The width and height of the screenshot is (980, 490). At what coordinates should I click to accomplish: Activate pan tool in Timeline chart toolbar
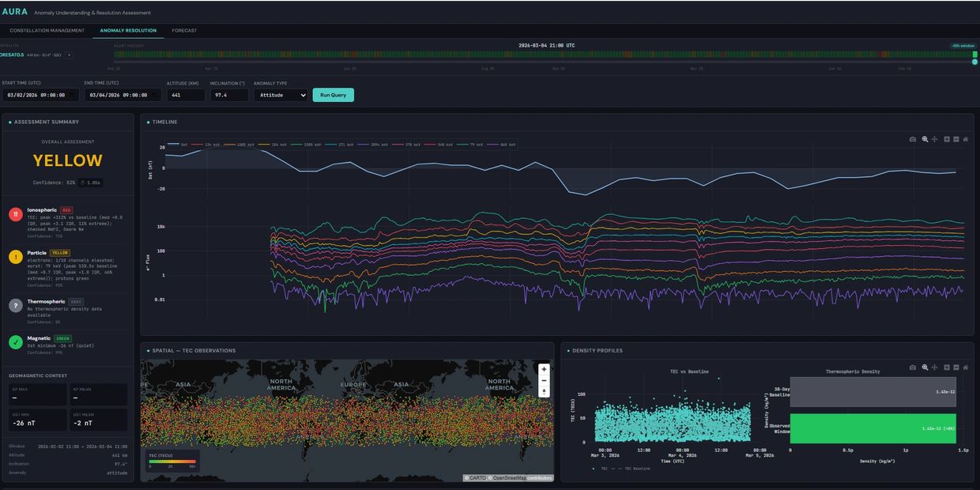[x=935, y=139]
